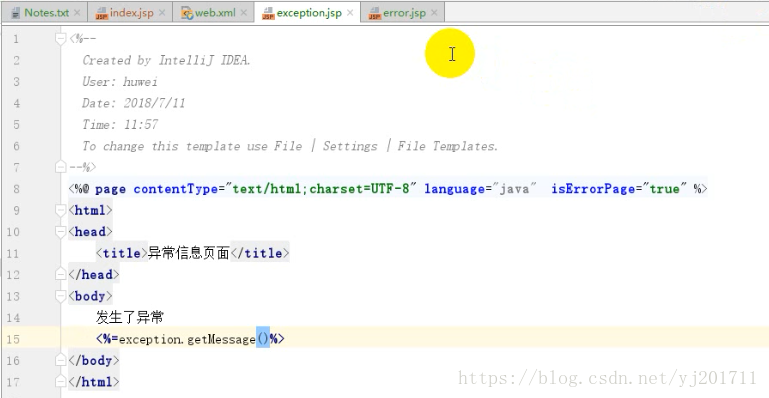
Task: Place cursor on isErrorPage attribute
Action: tap(592, 189)
